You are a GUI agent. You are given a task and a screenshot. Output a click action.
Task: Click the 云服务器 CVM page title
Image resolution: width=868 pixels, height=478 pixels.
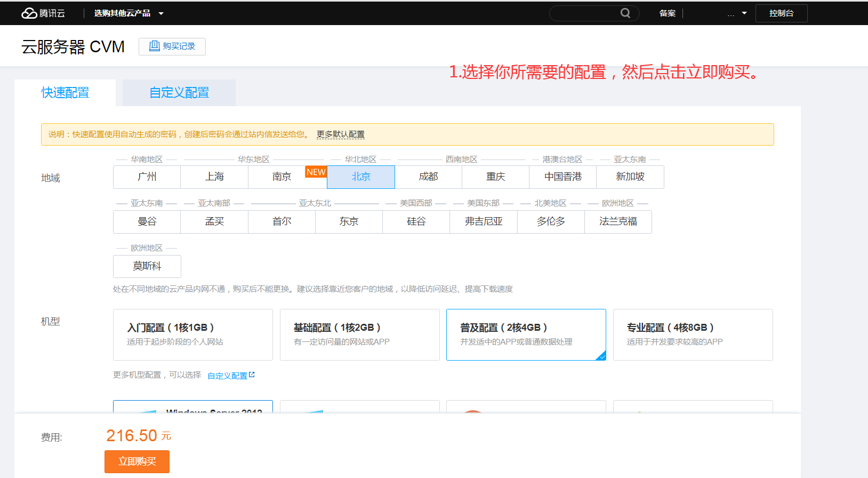click(73, 47)
